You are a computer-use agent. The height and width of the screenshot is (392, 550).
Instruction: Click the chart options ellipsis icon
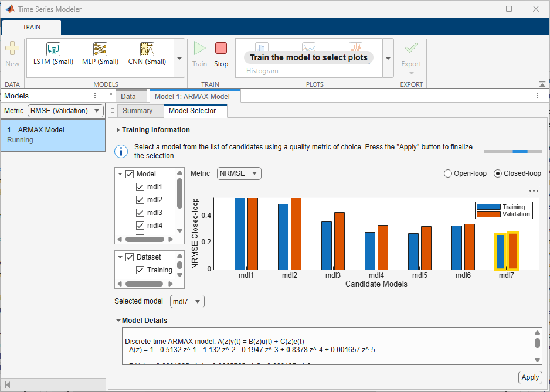click(534, 191)
